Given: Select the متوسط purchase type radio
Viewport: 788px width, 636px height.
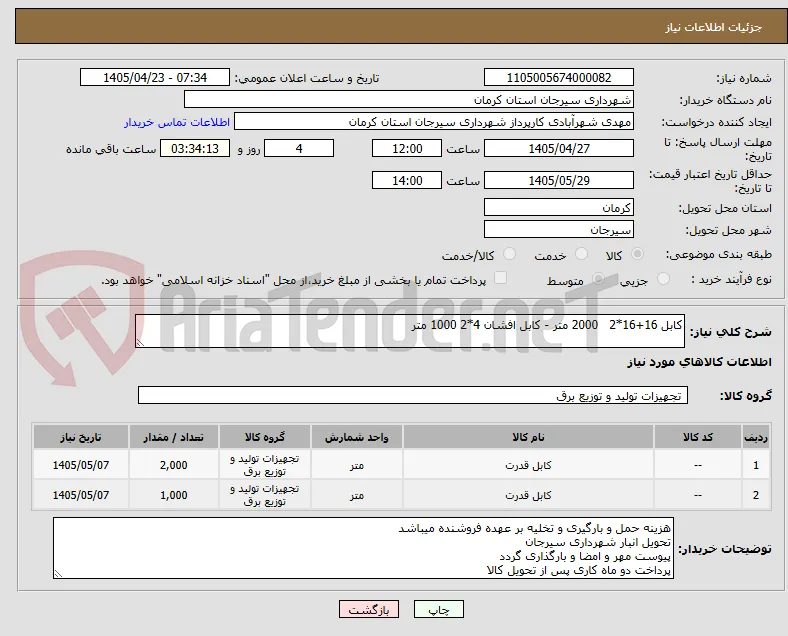Looking at the screenshot, I should (598, 279).
